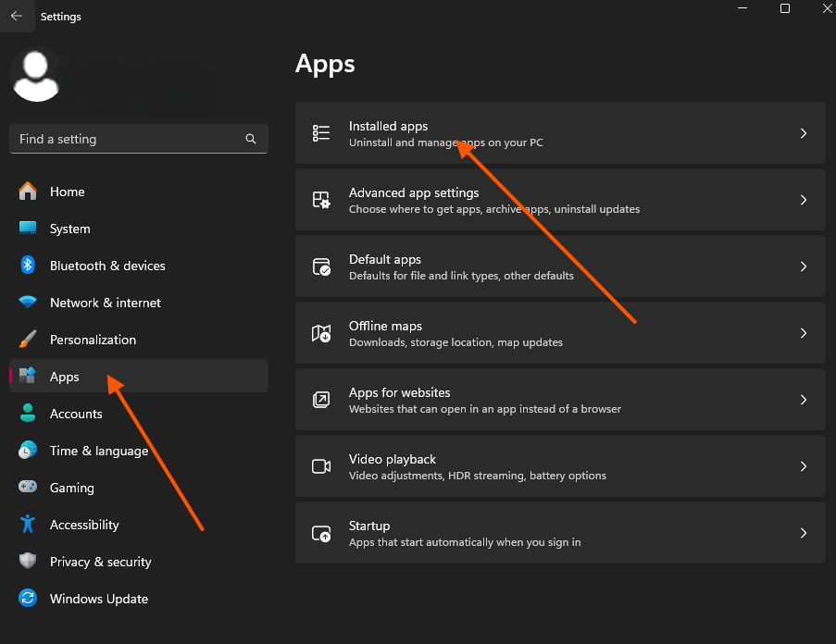This screenshot has width=836, height=644.
Task: Expand Apps for websites chevron
Action: pyautogui.click(x=804, y=400)
